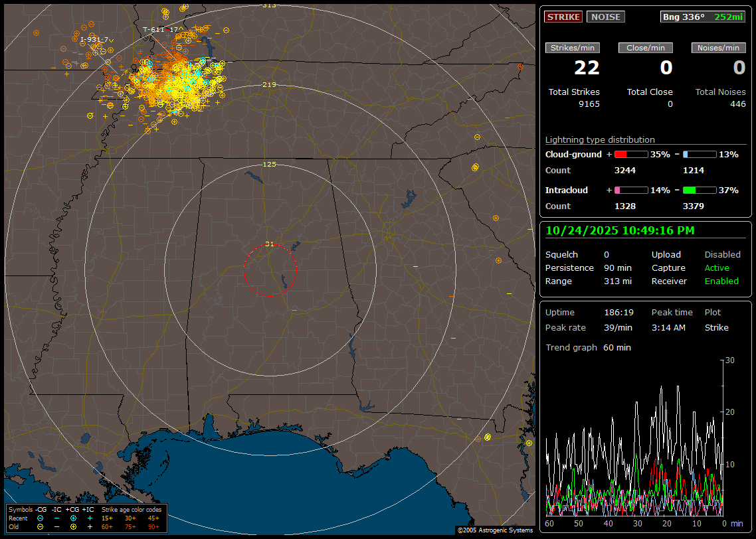
Task: Click the red positive cloud-ground percentage bar
Action: (x=630, y=155)
